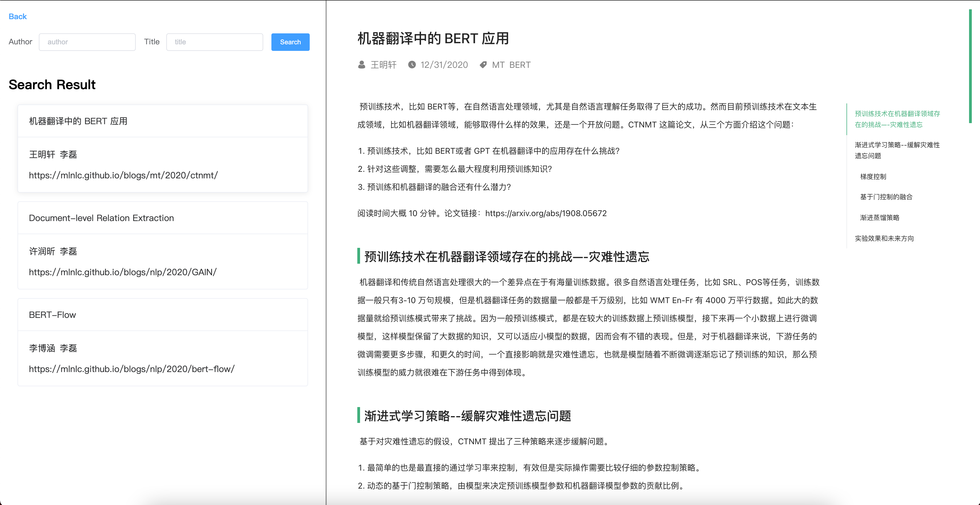Go to 渐进蒸馏策略 outline entry
980x505 pixels.
[880, 217]
